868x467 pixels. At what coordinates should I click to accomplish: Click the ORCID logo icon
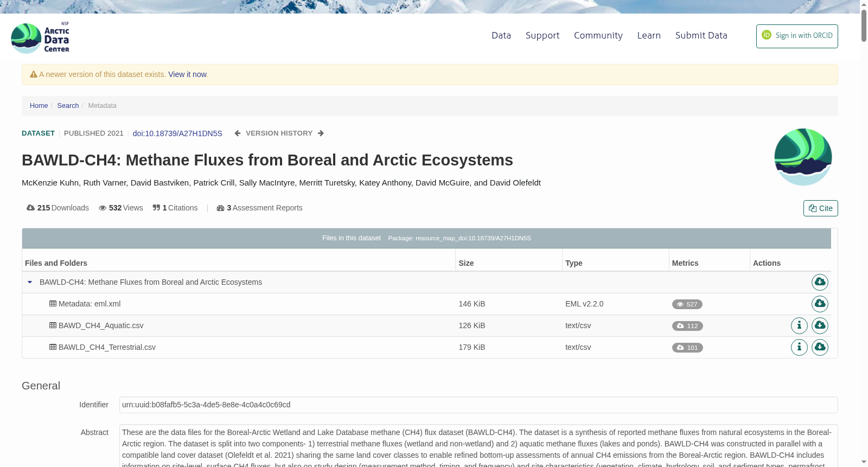click(767, 35)
